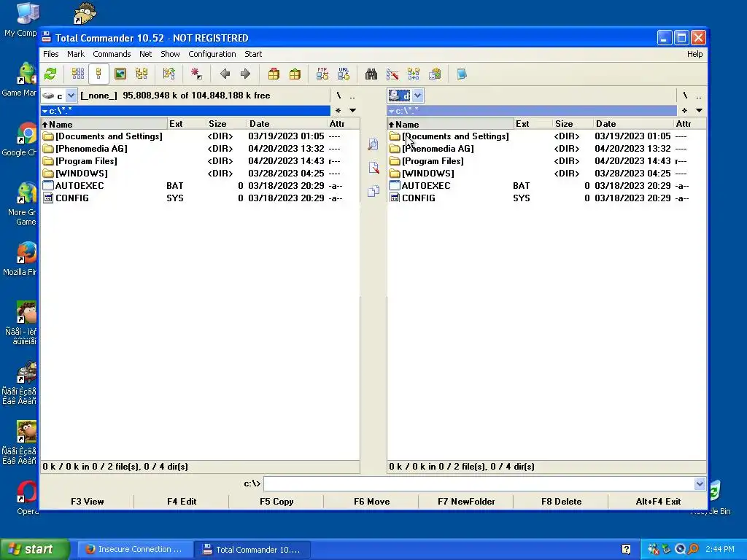Open the FTP connect toolbar icon
Screen dimensions: 747x560
pos(322,74)
